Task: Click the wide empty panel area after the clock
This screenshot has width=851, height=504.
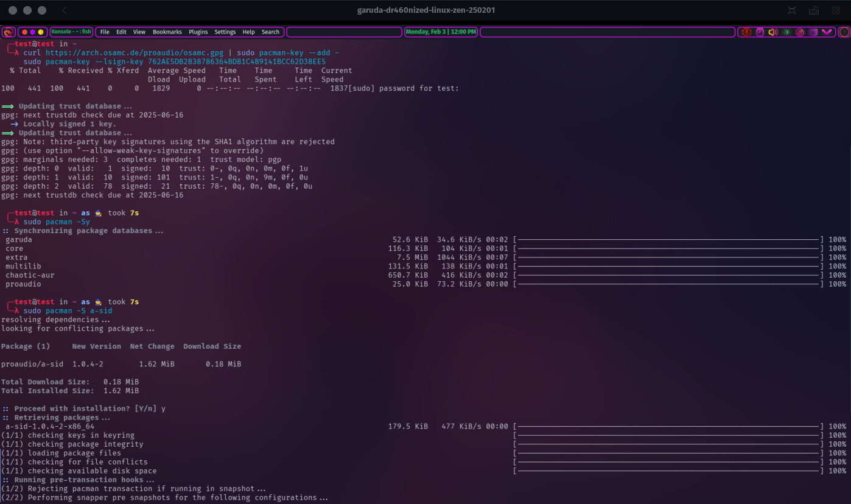Action: pos(608,32)
